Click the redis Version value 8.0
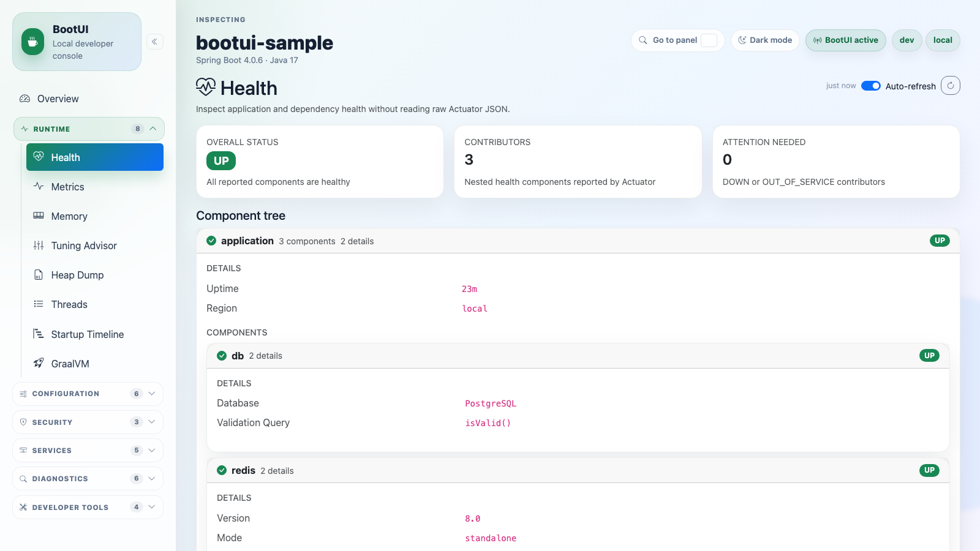Image resolution: width=980 pixels, height=551 pixels. (472, 519)
